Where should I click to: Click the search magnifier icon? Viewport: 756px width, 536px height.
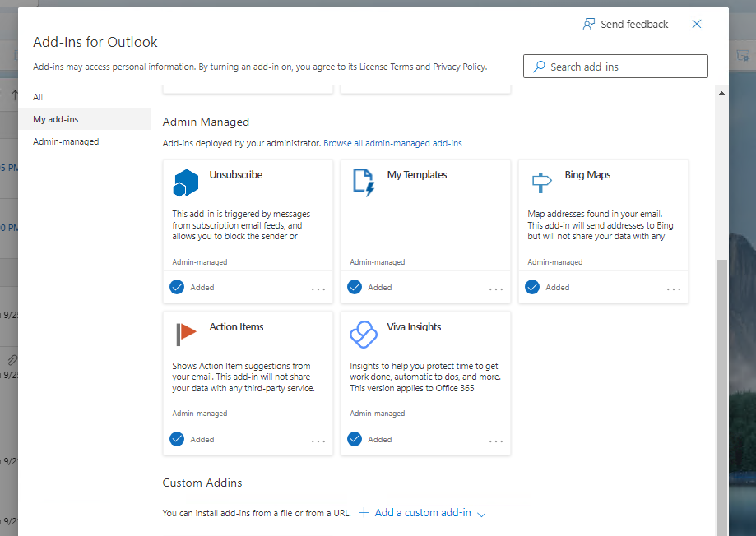pos(539,66)
